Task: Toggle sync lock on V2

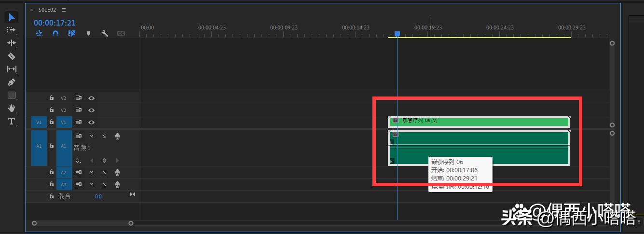Action: [x=79, y=110]
